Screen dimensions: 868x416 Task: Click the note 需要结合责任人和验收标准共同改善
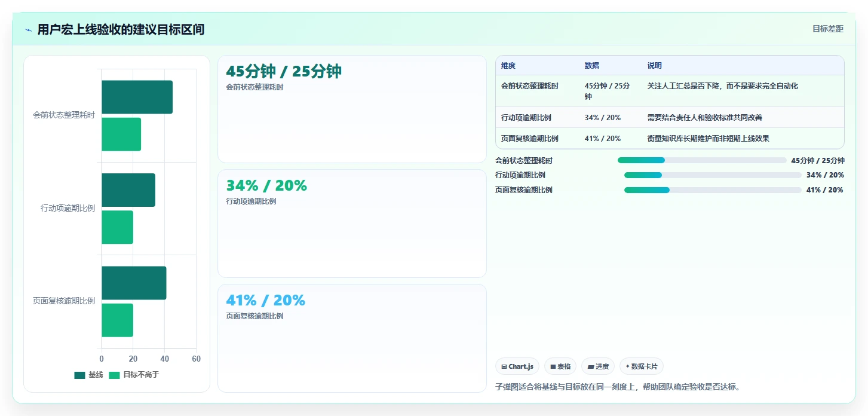point(705,118)
